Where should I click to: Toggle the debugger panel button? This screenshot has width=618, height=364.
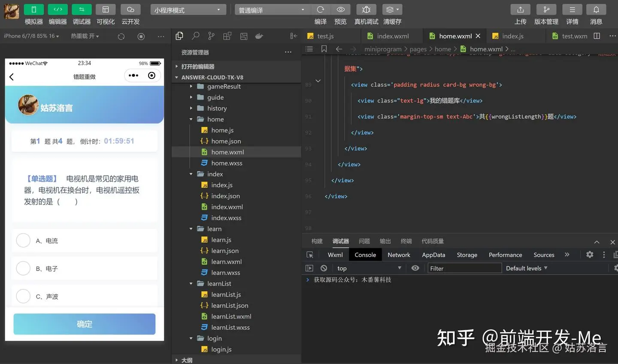(x=82, y=9)
